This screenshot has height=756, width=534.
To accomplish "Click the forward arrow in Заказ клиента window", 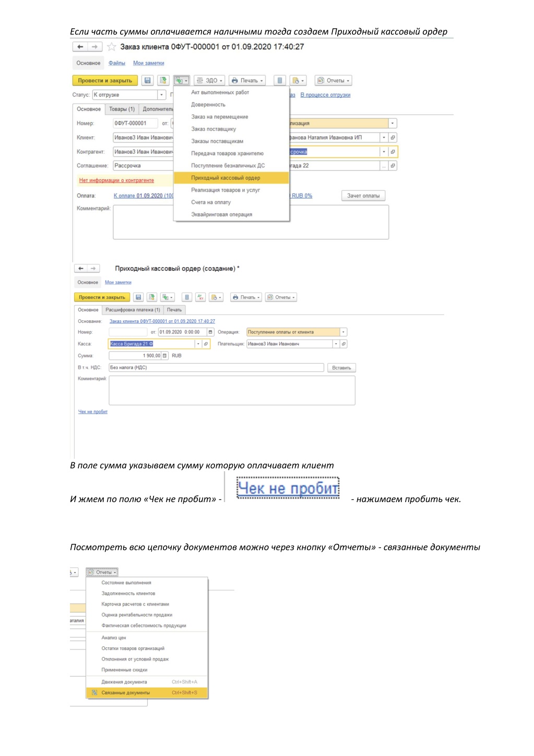I will 94,47.
